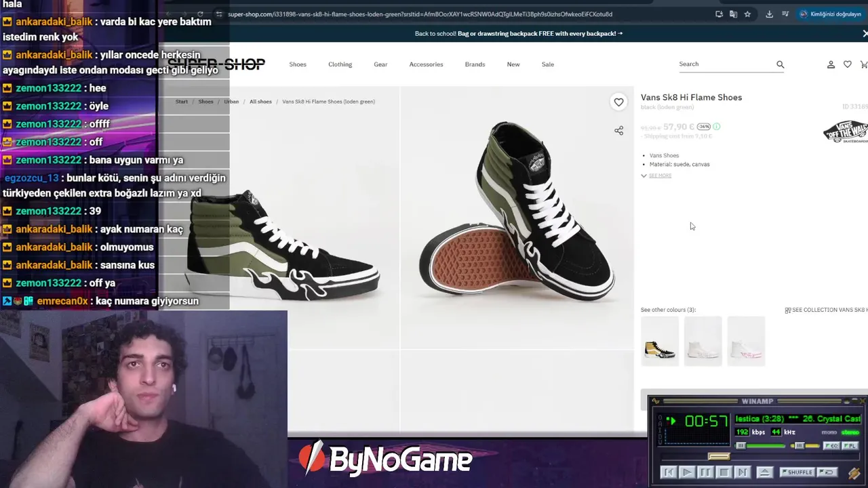The width and height of the screenshot is (868, 488).
Task: Toggle Winamp equalizer (EQ) window
Action: tap(832, 446)
